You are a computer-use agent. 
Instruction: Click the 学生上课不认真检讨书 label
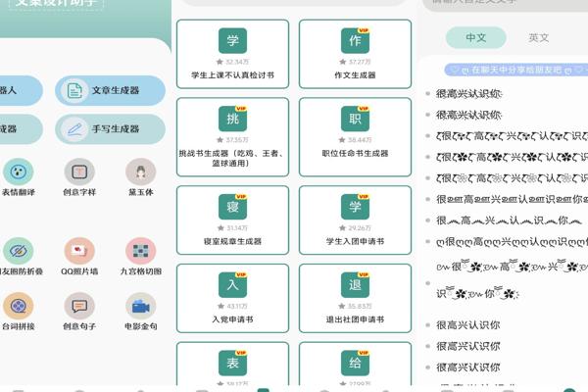(232, 75)
